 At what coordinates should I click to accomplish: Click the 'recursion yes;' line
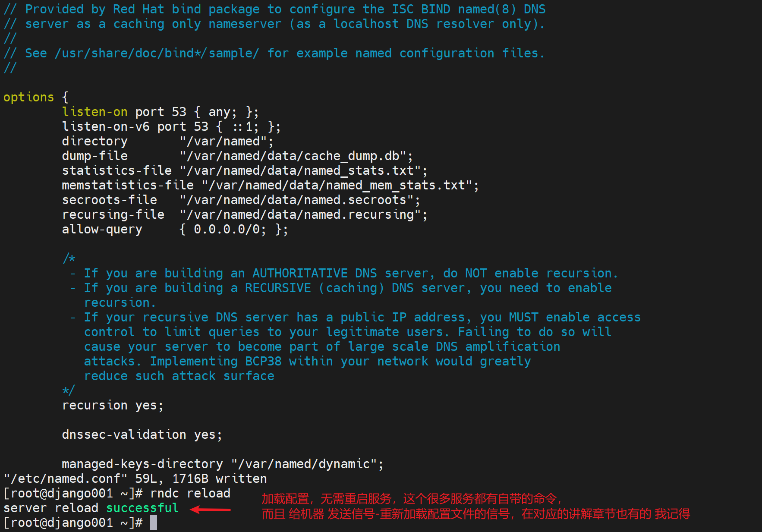113,405
